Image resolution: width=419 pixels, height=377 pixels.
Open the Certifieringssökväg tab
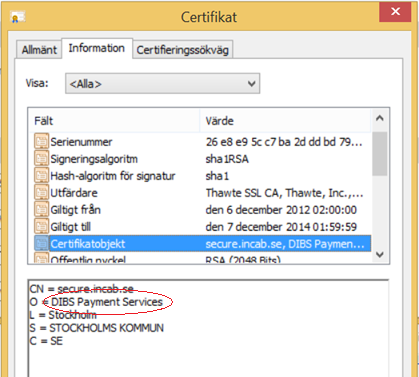[182, 50]
